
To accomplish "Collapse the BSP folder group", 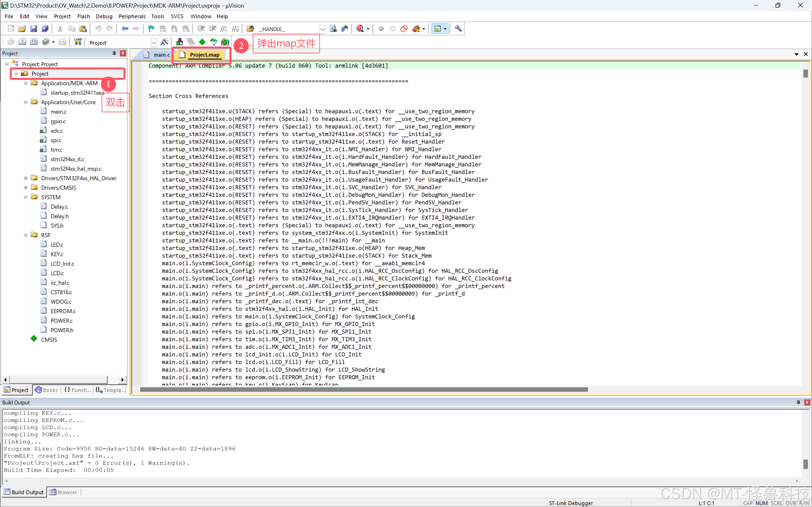I will tap(26, 235).
